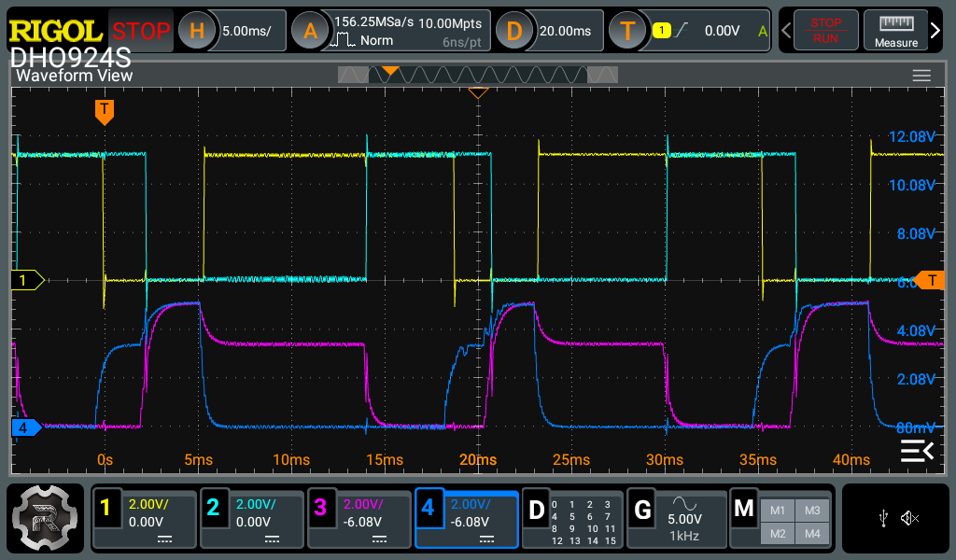The height and width of the screenshot is (560, 956).
Task: Click the orange A acquisition icon
Action: coord(310,31)
